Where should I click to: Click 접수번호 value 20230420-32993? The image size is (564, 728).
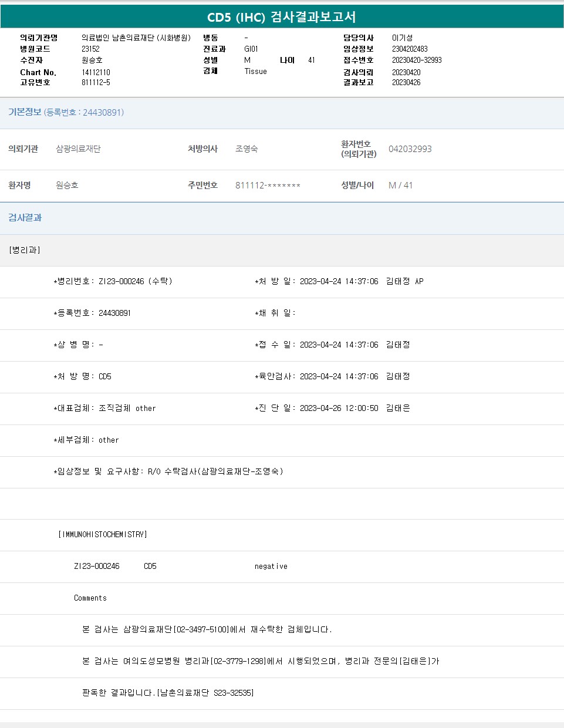(x=417, y=60)
